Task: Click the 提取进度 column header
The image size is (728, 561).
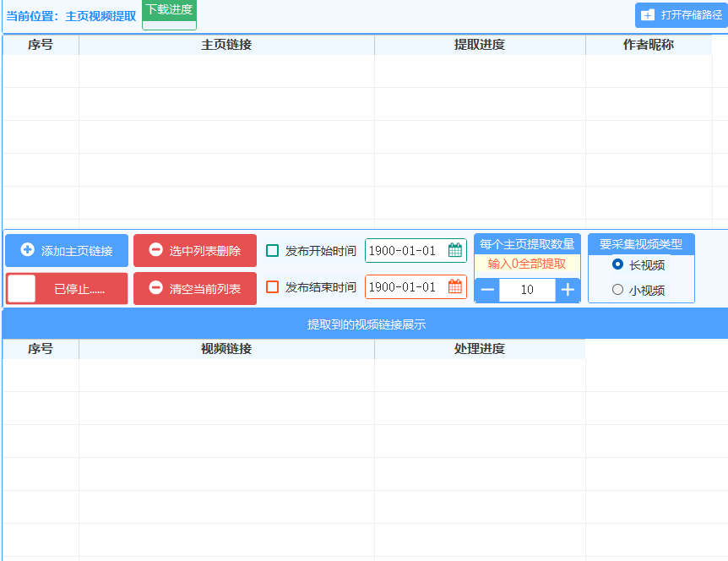Action: [x=480, y=45]
